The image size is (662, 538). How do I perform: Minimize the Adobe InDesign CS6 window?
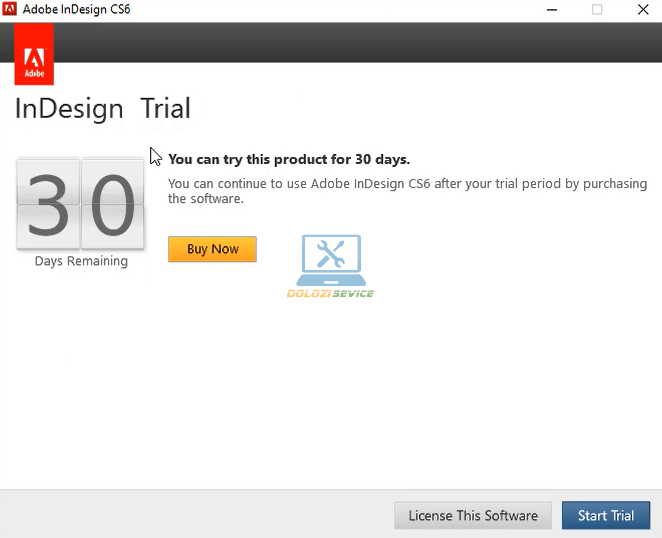coord(552,9)
